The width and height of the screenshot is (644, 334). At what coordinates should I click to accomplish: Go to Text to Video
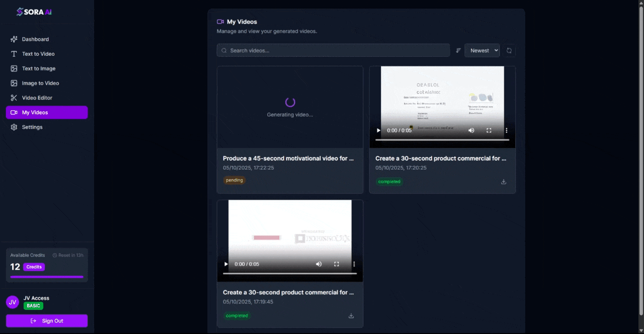(38, 54)
